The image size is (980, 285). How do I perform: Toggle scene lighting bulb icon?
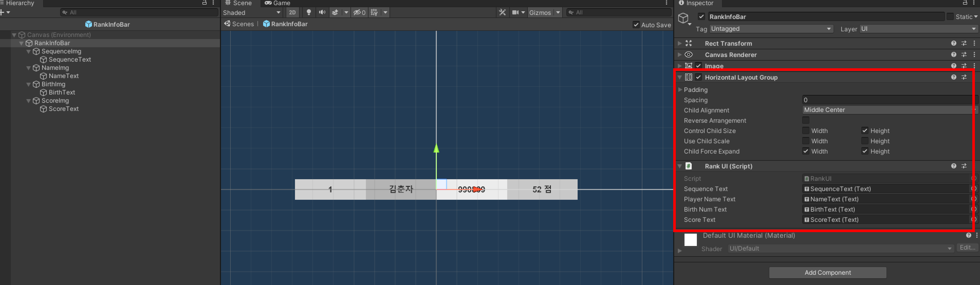(309, 13)
